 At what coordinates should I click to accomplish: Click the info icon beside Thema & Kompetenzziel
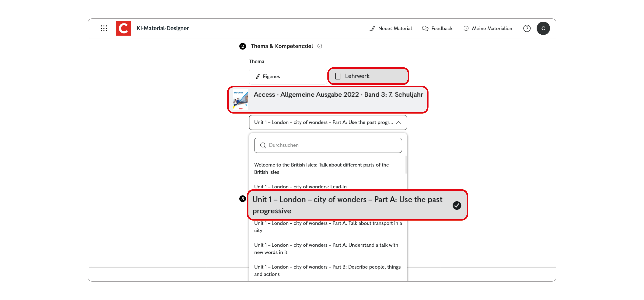320,46
